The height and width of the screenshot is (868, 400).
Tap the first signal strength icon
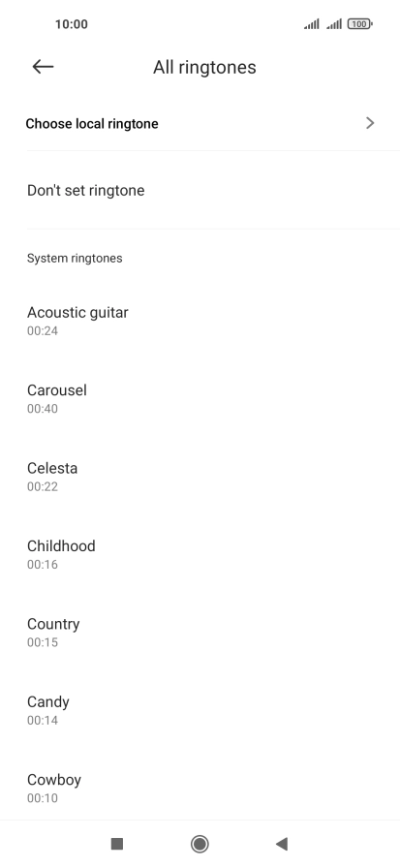(x=312, y=24)
